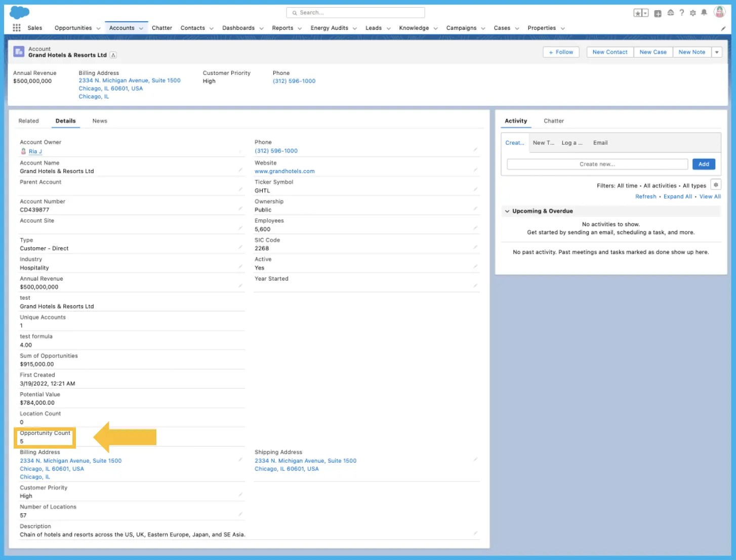Click the global actions plus icon
Image resolution: width=736 pixels, height=560 pixels.
click(658, 13)
